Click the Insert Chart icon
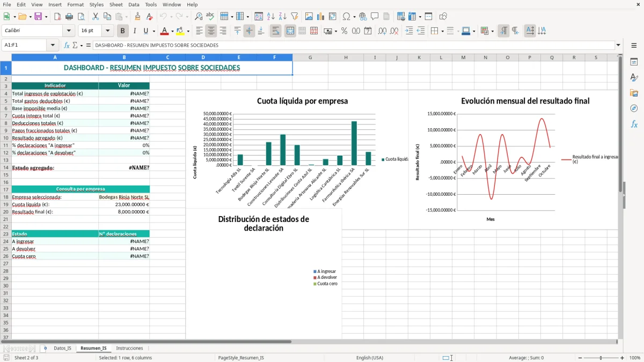This screenshot has height=362, width=644. (x=321, y=17)
